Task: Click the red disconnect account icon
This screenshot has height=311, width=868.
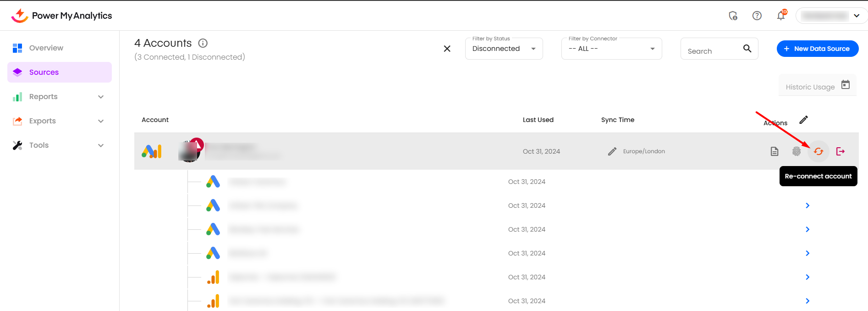Action: tap(840, 151)
